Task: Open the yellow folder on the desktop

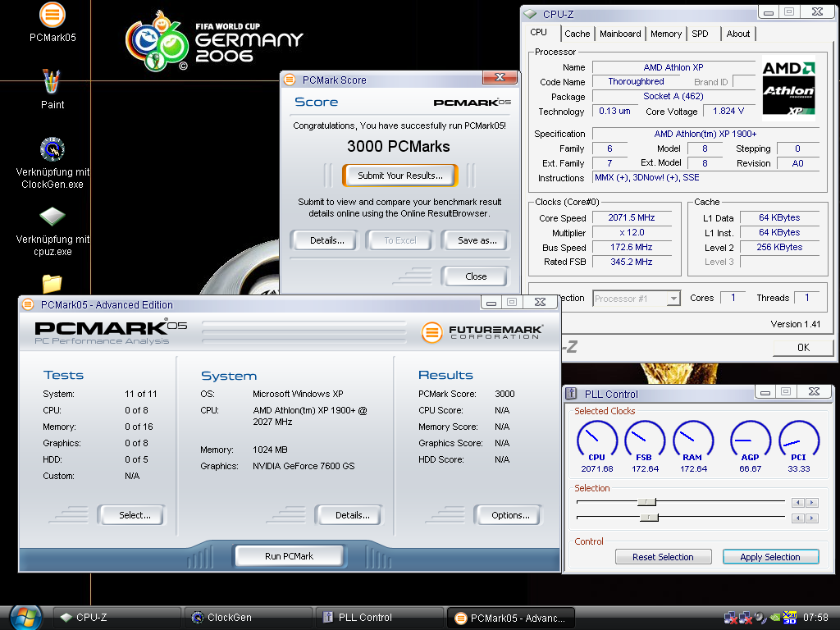Action: tap(52, 283)
